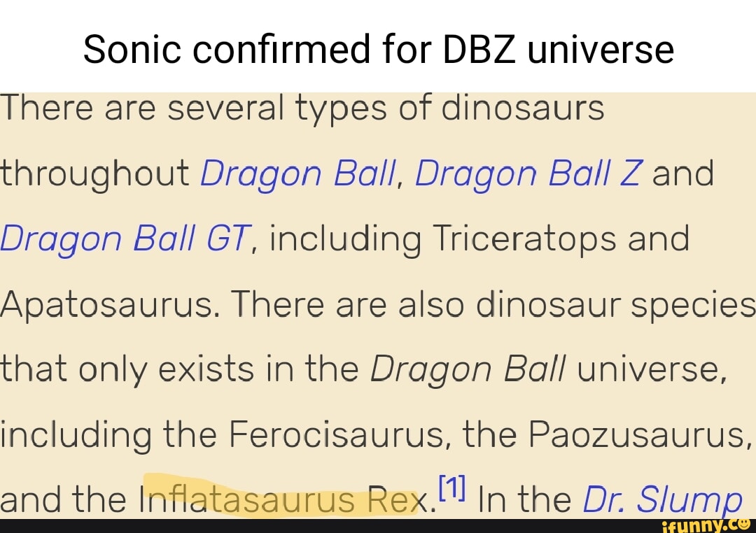756x533 pixels.
Task: Click the word 'Sonic' in the title
Action: tap(132, 49)
